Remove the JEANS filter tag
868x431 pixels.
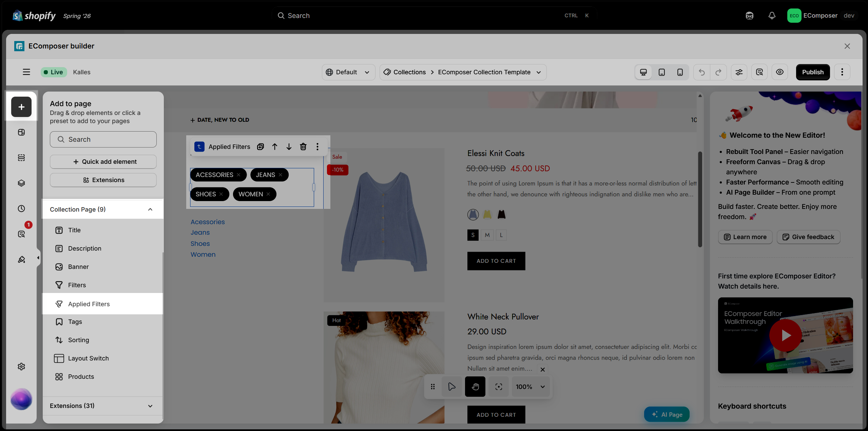[x=281, y=175]
